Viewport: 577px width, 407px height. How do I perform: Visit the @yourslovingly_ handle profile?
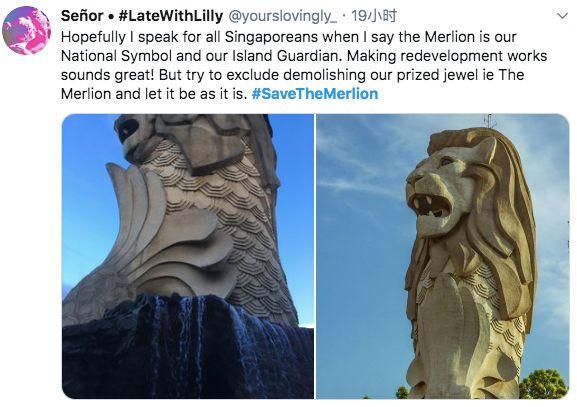(x=283, y=16)
